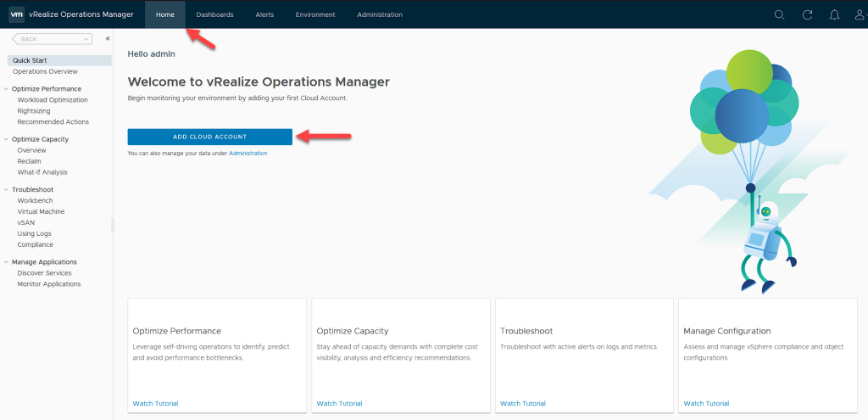
Task: Open What-If Analysis in sidebar
Action: tap(42, 172)
